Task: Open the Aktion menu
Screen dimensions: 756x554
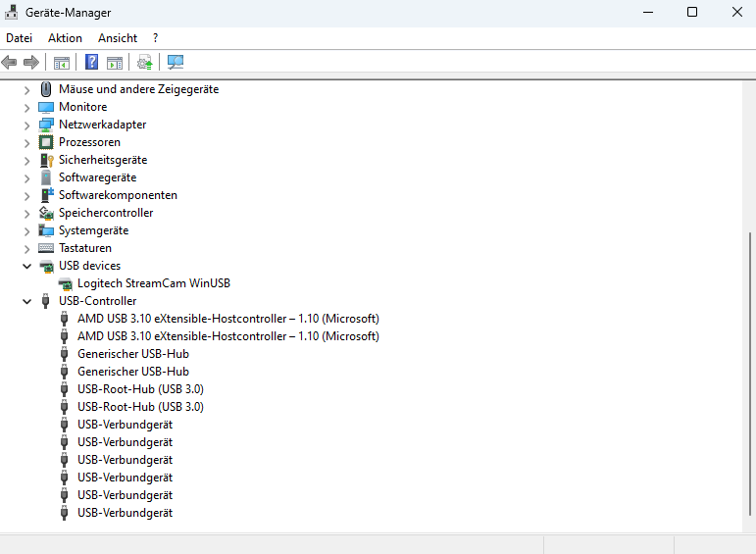Action: 65,38
